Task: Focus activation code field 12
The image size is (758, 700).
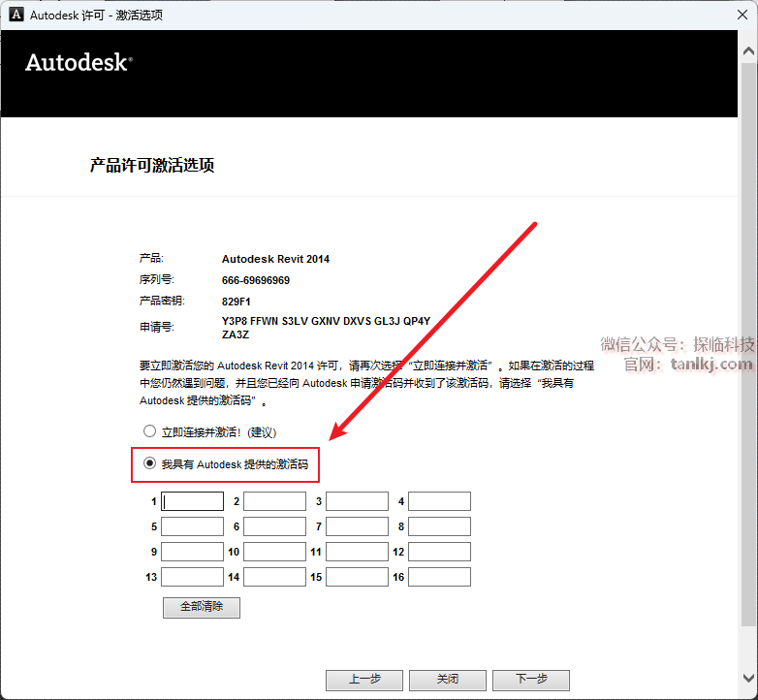Action: (439, 552)
